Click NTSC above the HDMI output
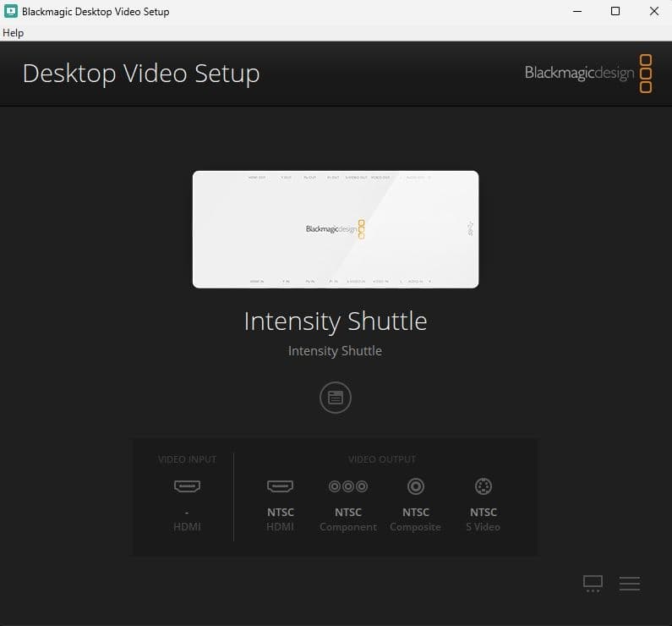This screenshot has height=626, width=672. 281,513
